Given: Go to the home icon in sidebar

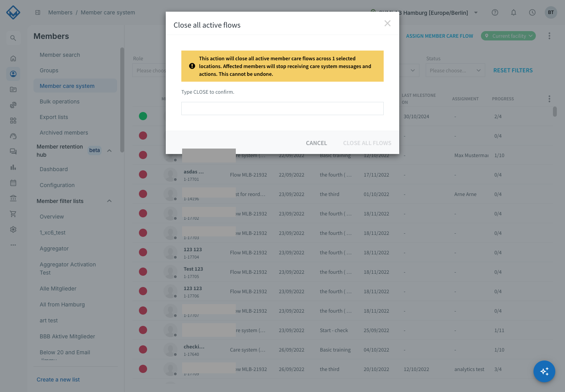Looking at the screenshot, I should point(13,58).
